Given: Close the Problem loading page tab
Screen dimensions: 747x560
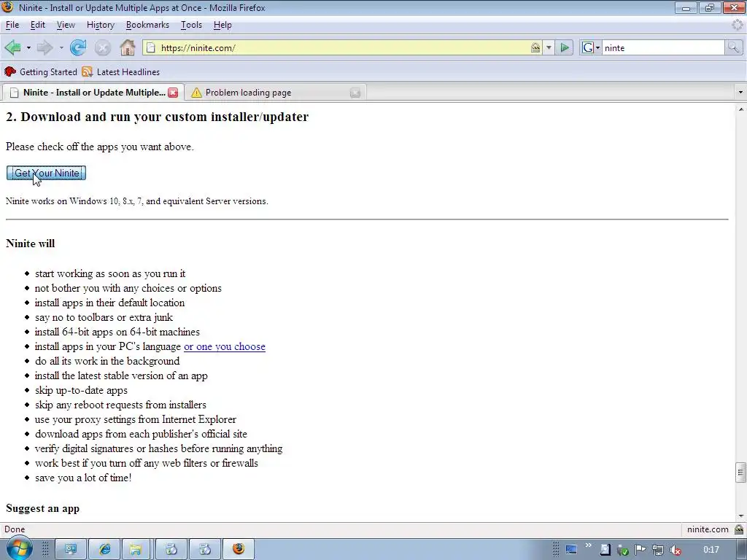Looking at the screenshot, I should coord(355,93).
